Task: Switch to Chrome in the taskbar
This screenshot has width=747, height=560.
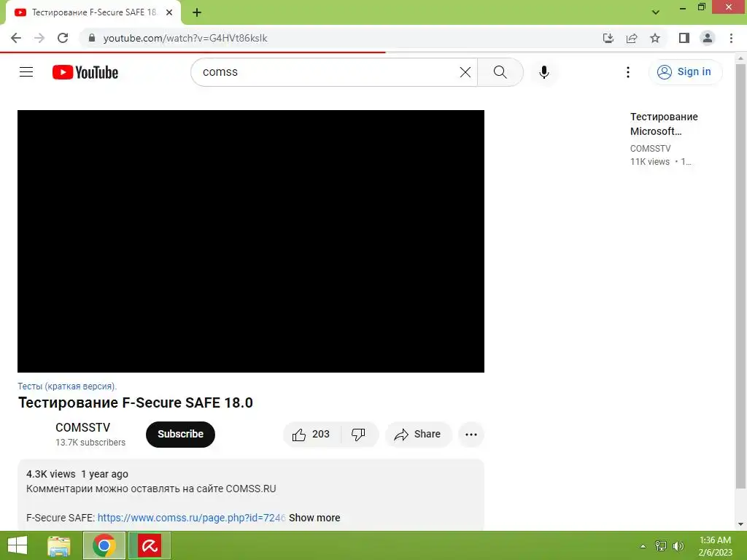Action: click(104, 545)
